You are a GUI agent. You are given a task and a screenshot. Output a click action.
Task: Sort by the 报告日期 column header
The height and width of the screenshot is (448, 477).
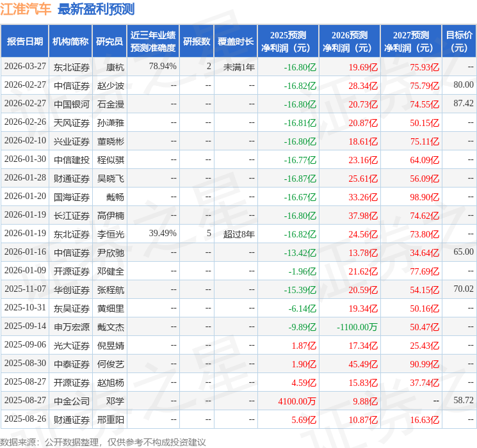click(25, 41)
